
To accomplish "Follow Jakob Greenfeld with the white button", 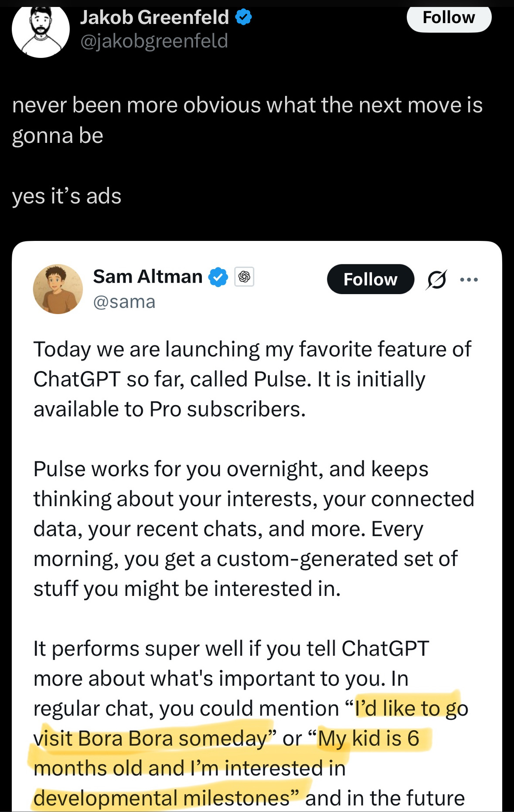I will [x=449, y=18].
